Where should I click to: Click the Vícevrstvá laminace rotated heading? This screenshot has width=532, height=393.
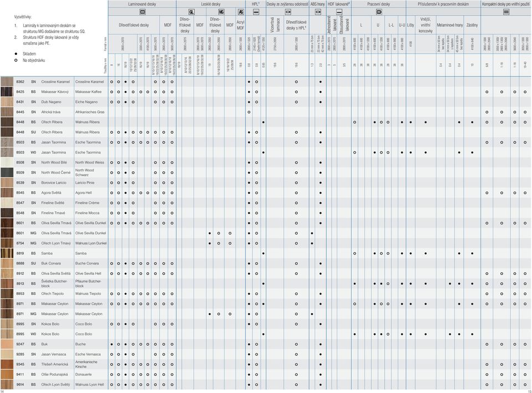click(276, 25)
